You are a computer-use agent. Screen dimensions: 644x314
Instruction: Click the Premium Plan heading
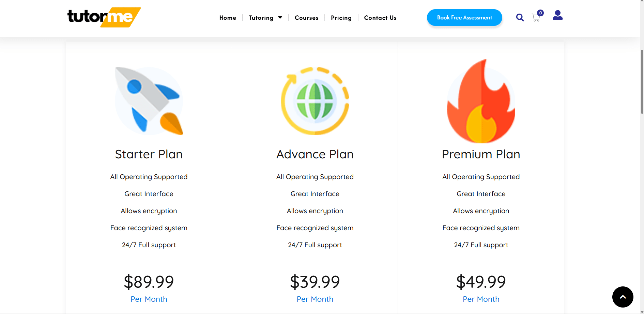pyautogui.click(x=481, y=154)
